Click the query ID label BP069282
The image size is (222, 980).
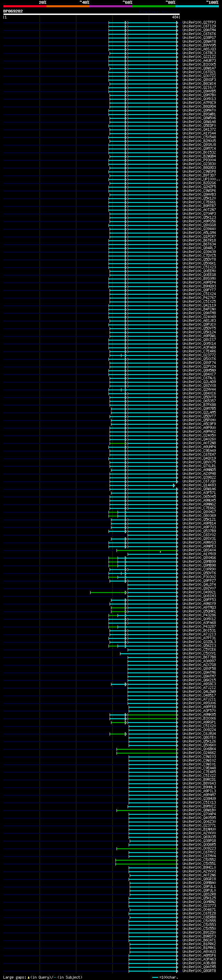(x=13, y=11)
